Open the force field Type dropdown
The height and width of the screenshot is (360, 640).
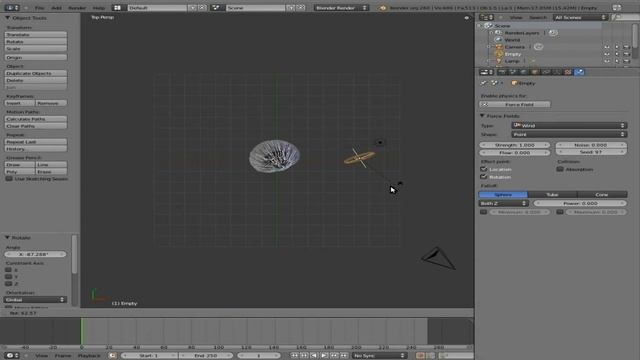[569, 125]
